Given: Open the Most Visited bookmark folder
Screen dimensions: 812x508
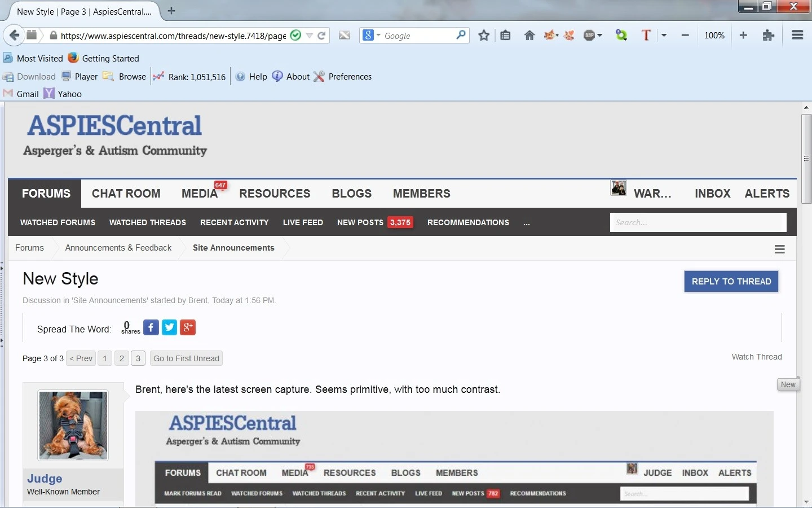Looking at the screenshot, I should click(x=33, y=58).
